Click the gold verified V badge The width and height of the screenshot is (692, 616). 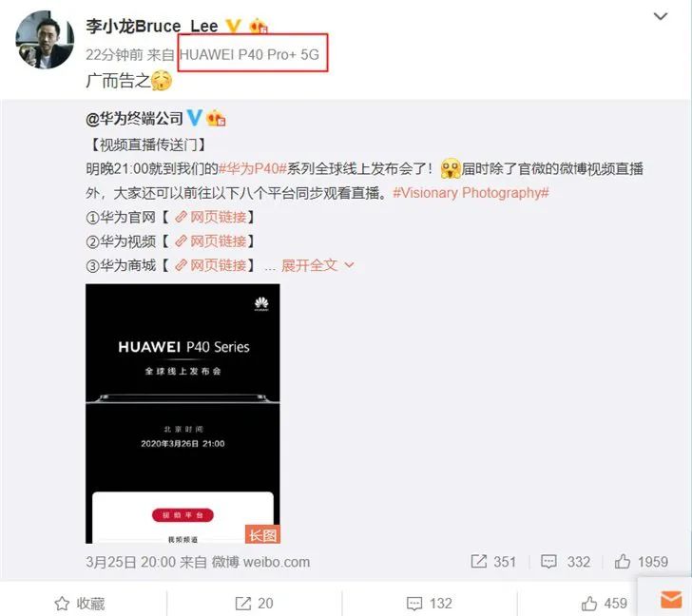coord(234,26)
